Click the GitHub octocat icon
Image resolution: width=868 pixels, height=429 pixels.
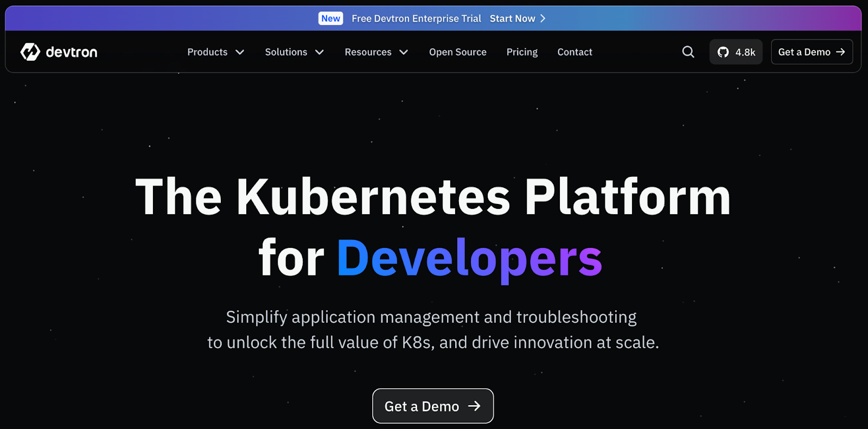click(723, 52)
